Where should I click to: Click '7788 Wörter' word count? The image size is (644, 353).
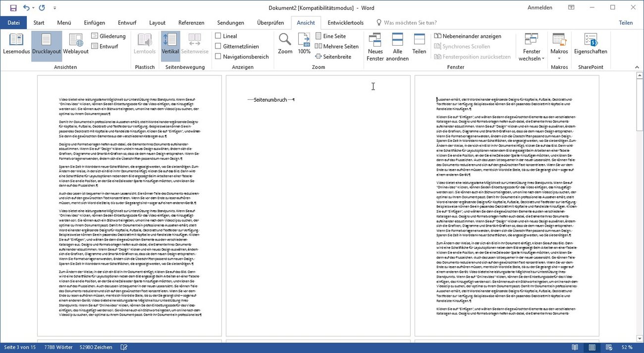point(57,347)
